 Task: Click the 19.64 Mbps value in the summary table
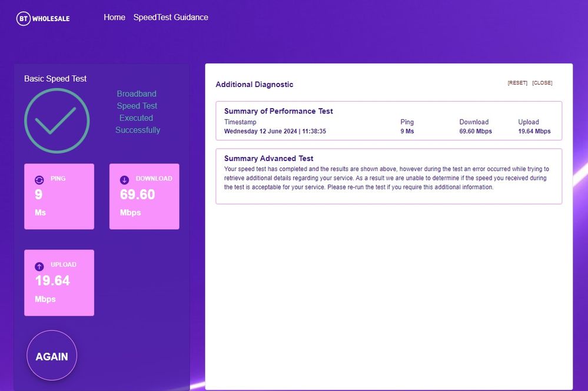pyautogui.click(x=534, y=131)
